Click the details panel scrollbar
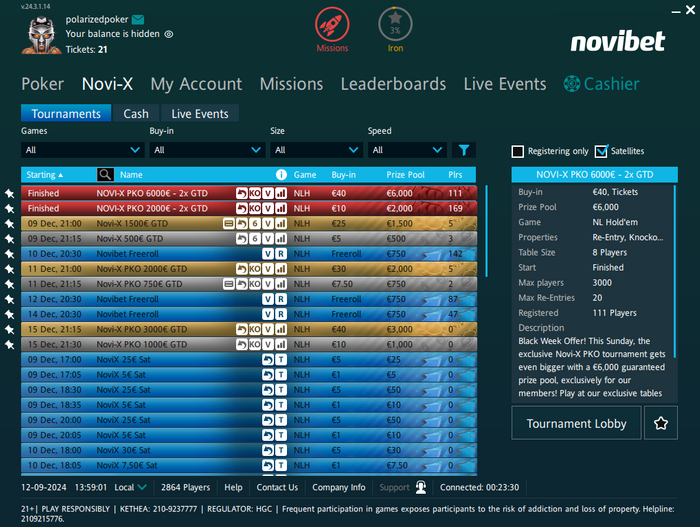Image resolution: width=700 pixels, height=527 pixels. [x=674, y=271]
